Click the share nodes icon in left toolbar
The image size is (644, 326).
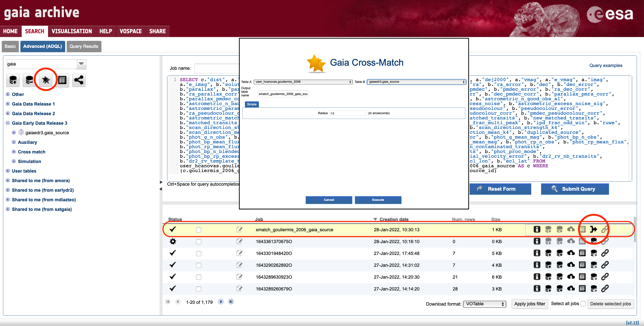tap(79, 80)
